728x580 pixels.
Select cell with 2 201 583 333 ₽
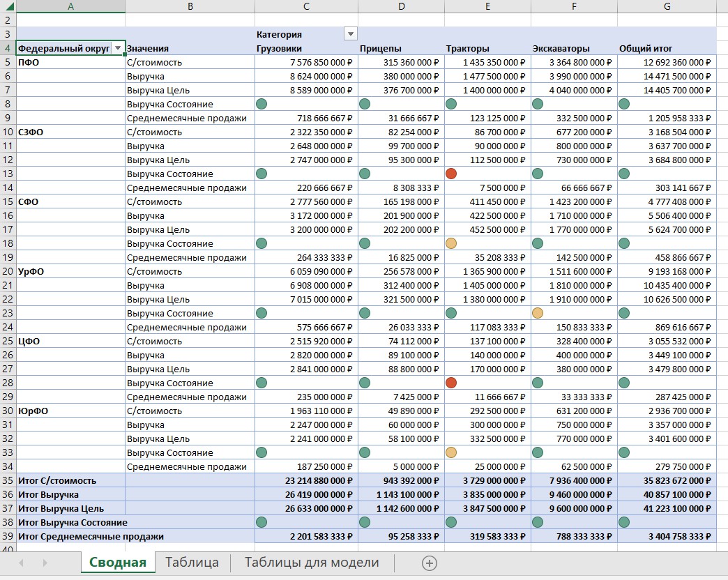pyautogui.click(x=306, y=536)
